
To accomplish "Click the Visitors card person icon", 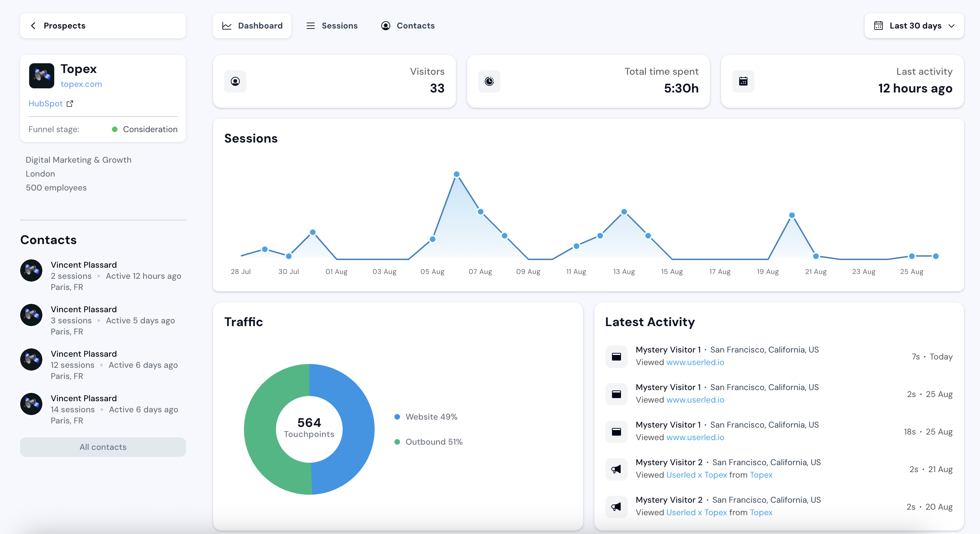I will tap(235, 81).
